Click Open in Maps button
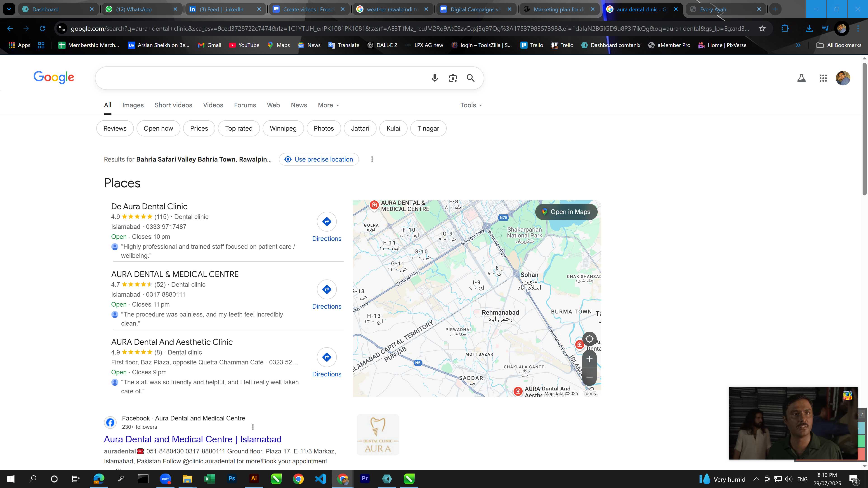 [x=566, y=212]
